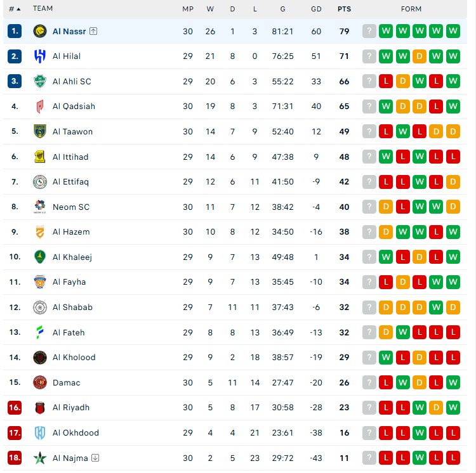
Task: Click the down-arrow icon beside Al Najma
Action: (95, 458)
